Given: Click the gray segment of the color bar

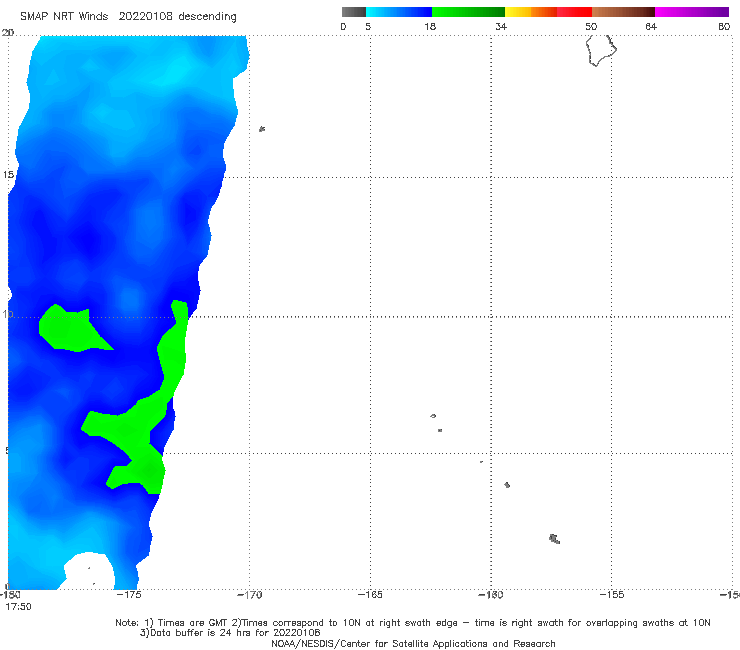Looking at the screenshot, I should click(354, 12).
